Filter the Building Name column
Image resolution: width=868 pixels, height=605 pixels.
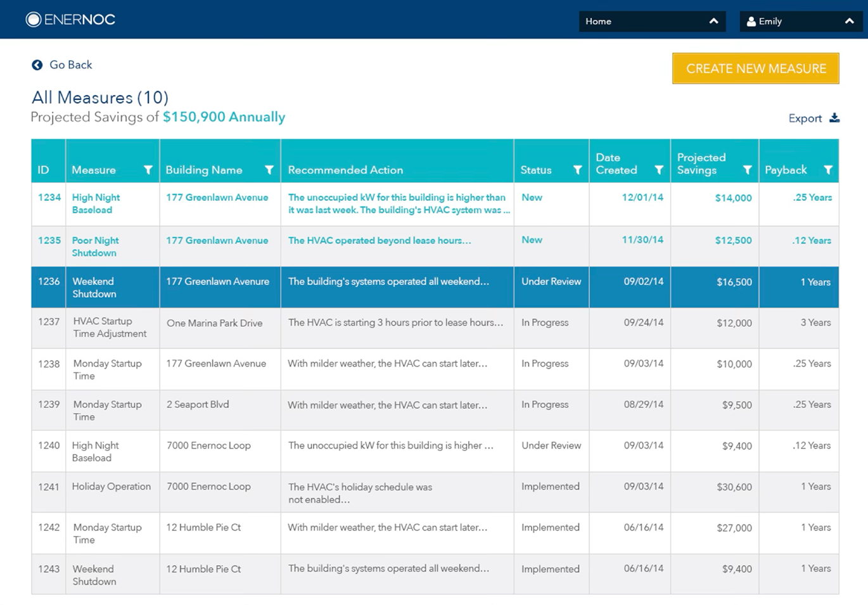coord(269,170)
